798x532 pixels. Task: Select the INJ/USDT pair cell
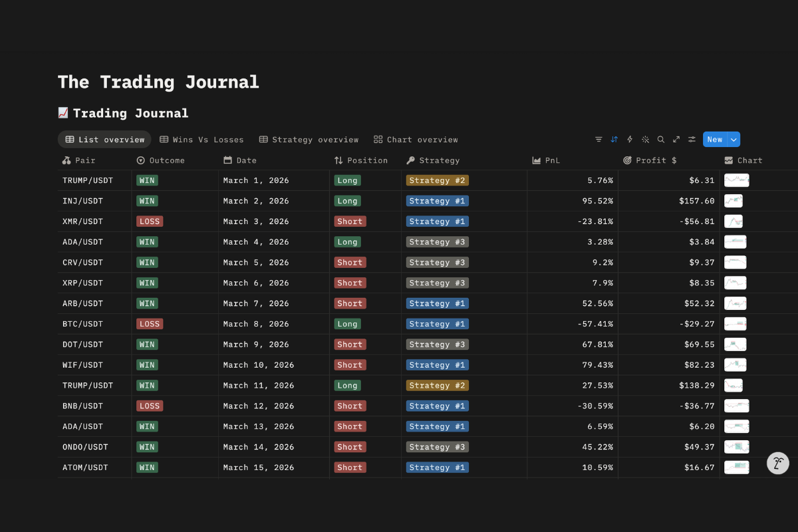[94, 201]
